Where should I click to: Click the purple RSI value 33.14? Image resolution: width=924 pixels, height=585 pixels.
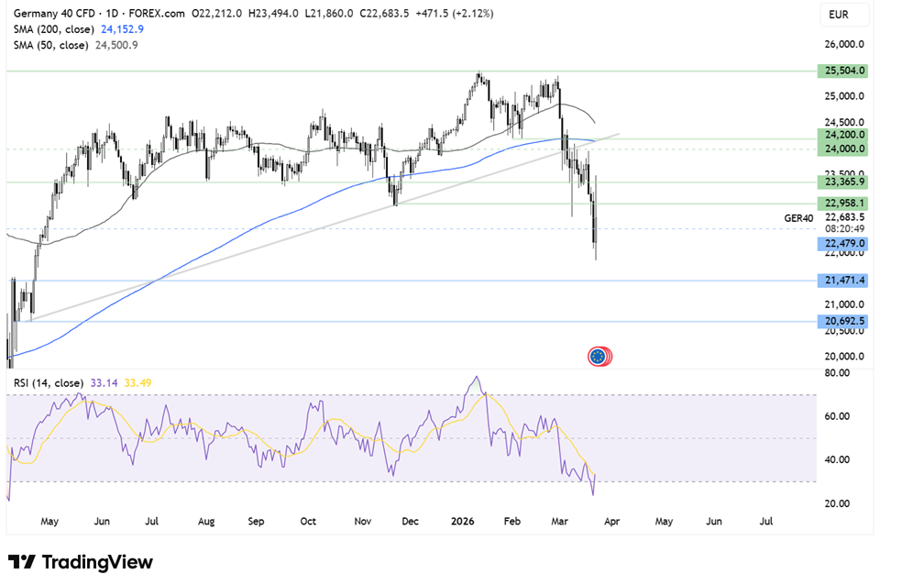coord(104,382)
